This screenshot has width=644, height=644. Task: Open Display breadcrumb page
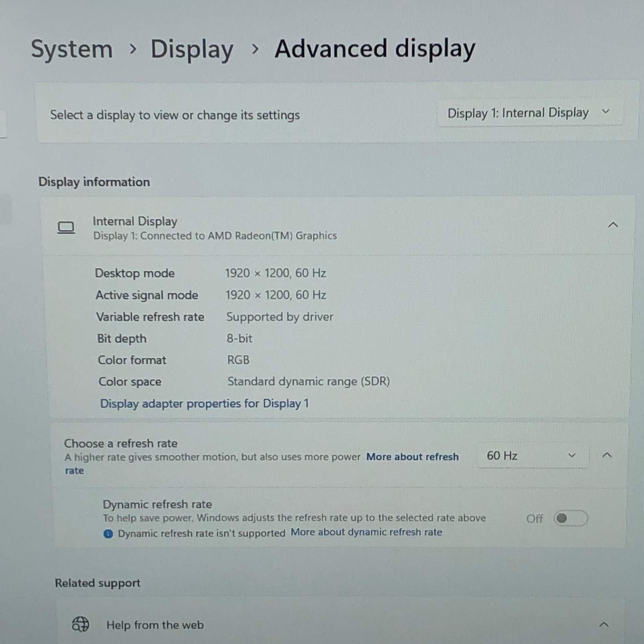pos(192,49)
